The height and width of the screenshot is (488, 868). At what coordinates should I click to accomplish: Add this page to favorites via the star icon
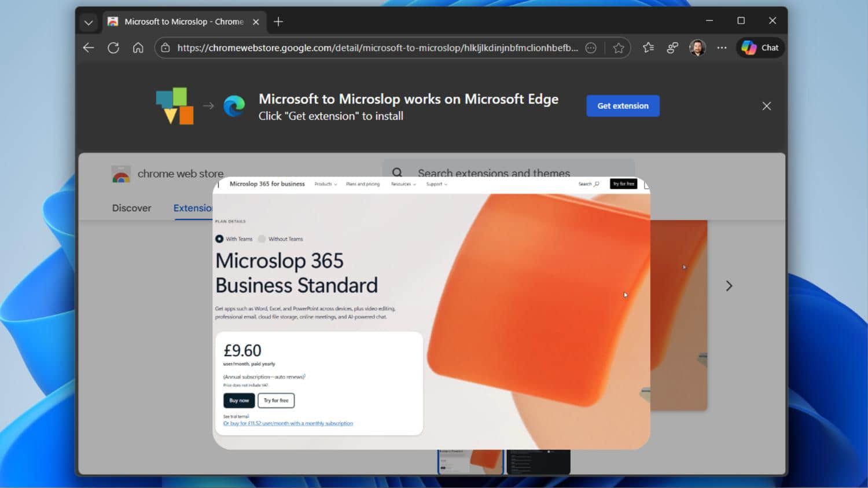(618, 48)
